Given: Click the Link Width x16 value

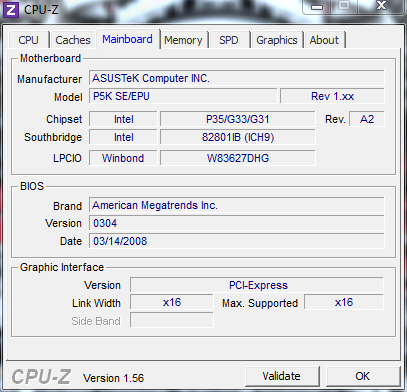Looking at the screenshot, I should pos(172,302).
